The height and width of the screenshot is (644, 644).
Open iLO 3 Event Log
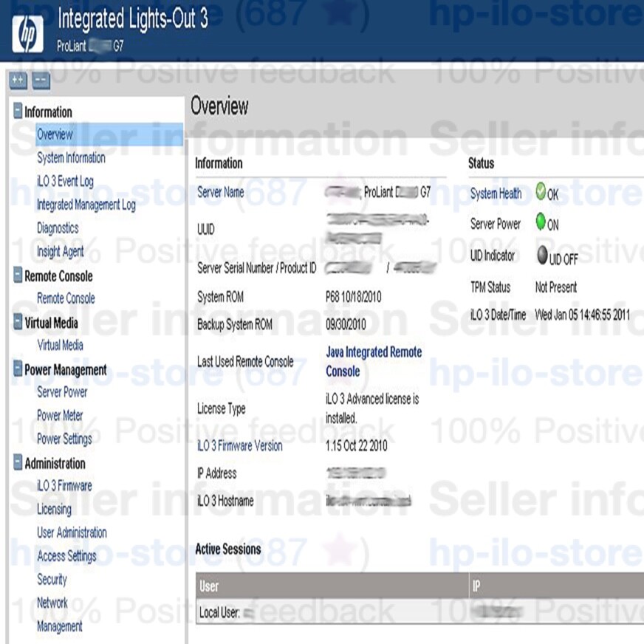[x=65, y=181]
